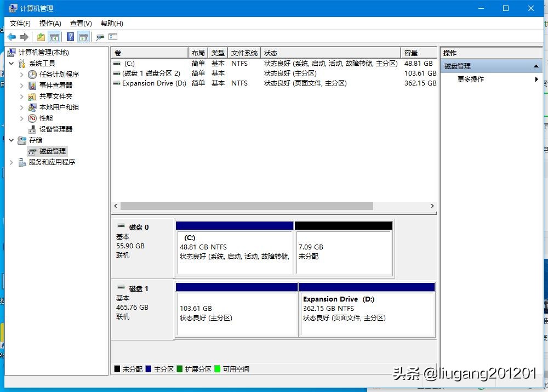Click the blue Help question mark icon

click(x=70, y=37)
